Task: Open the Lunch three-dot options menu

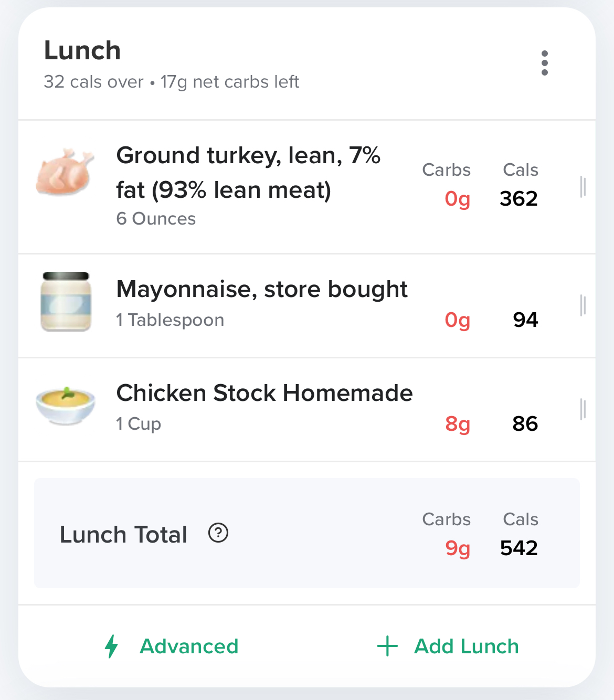Action: 545,63
